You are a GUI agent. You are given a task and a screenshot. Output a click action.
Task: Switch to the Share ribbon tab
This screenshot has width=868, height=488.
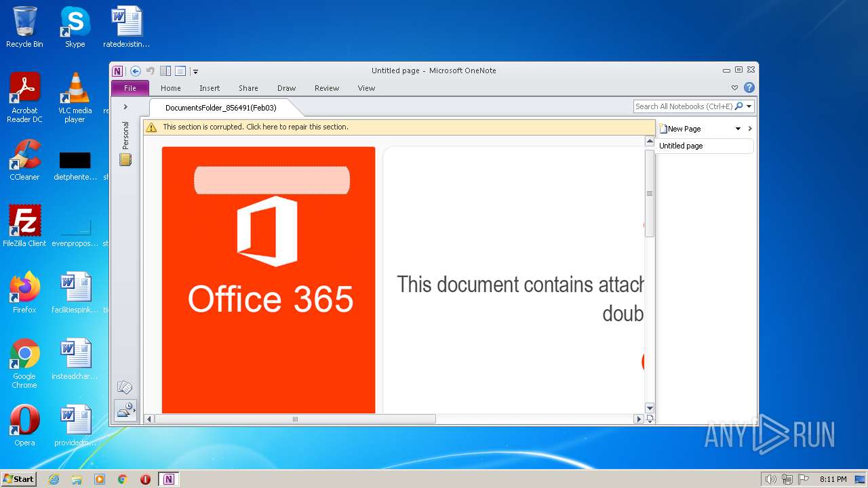click(248, 88)
